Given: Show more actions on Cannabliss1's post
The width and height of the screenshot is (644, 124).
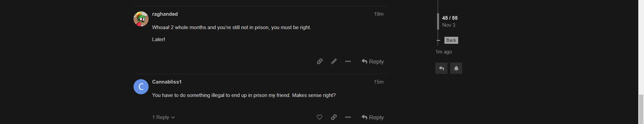Looking at the screenshot, I should coord(348,117).
